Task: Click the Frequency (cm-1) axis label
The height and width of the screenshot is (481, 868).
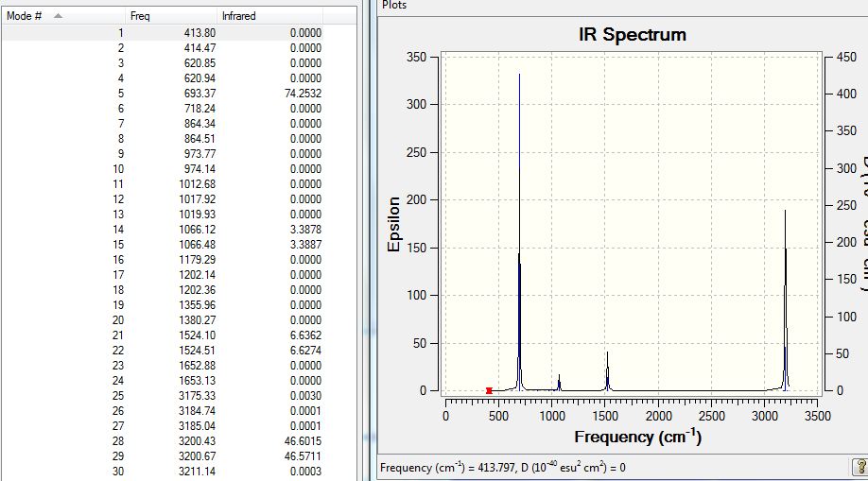Action: 637,438
